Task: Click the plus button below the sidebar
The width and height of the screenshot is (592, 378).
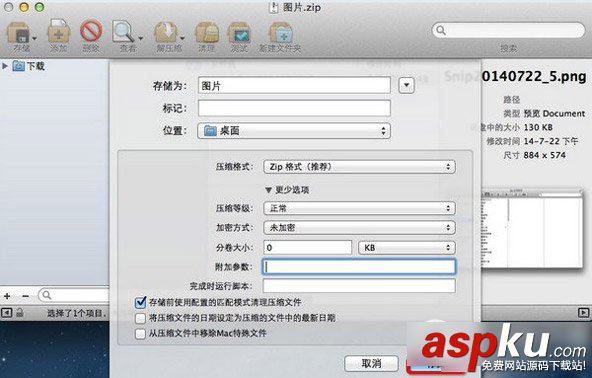Action: (7, 296)
